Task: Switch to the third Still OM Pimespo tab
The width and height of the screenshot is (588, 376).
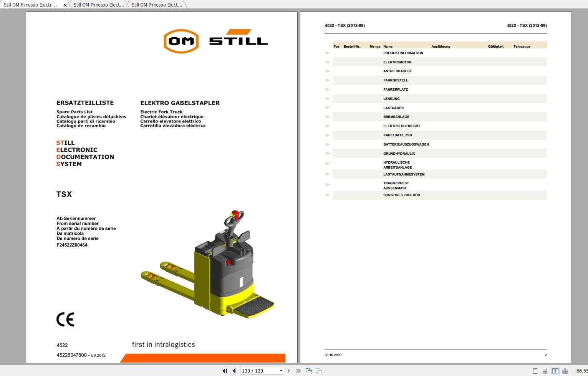Action: pyautogui.click(x=157, y=5)
